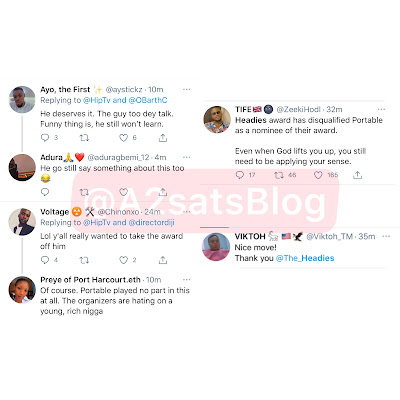Open more options on TIFE's tweet
400x400 pixels.
coord(381,109)
